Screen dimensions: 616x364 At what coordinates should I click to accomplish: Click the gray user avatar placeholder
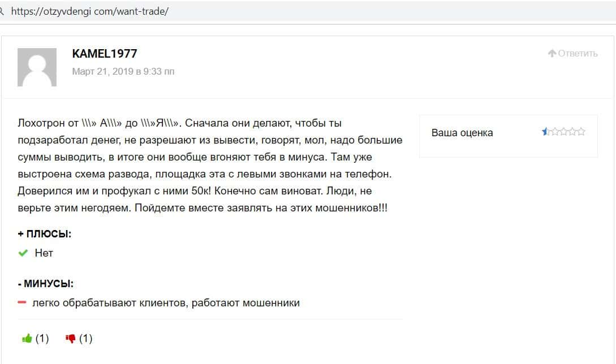37,67
